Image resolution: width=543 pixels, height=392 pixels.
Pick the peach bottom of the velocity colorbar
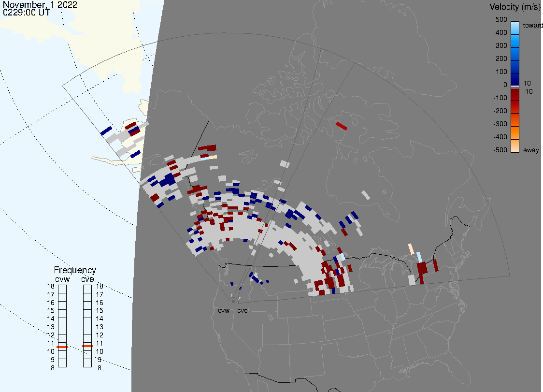tap(515, 146)
